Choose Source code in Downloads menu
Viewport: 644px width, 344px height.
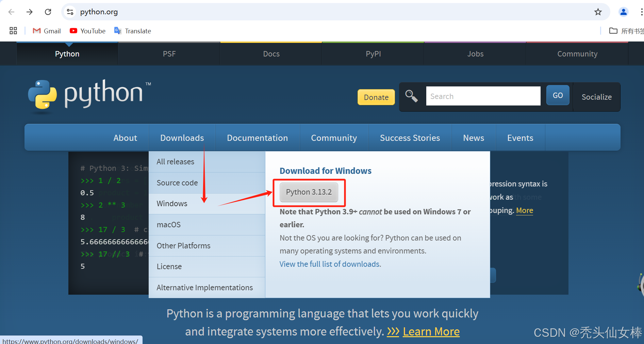pyautogui.click(x=207, y=183)
